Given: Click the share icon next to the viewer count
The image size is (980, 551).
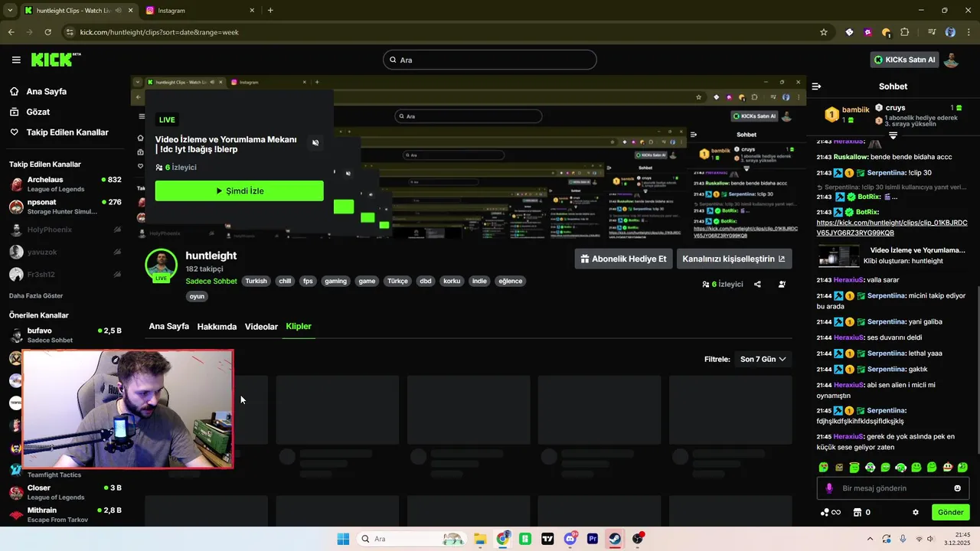Looking at the screenshot, I should [757, 284].
